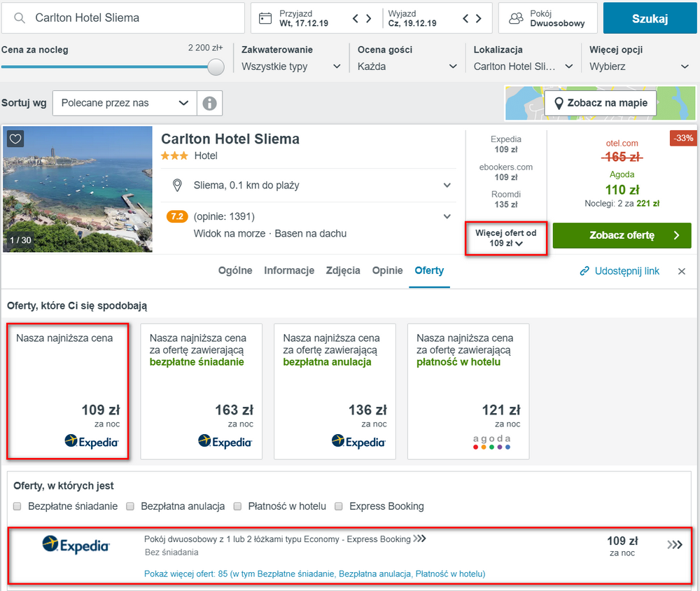Check the Express Booking option
The width and height of the screenshot is (700, 591).
pos(339,506)
